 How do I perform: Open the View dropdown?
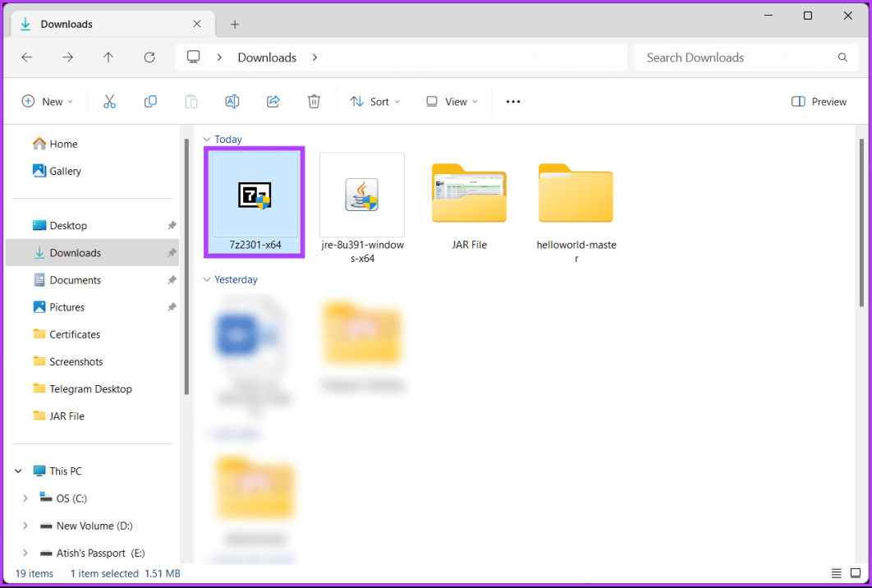click(x=452, y=101)
